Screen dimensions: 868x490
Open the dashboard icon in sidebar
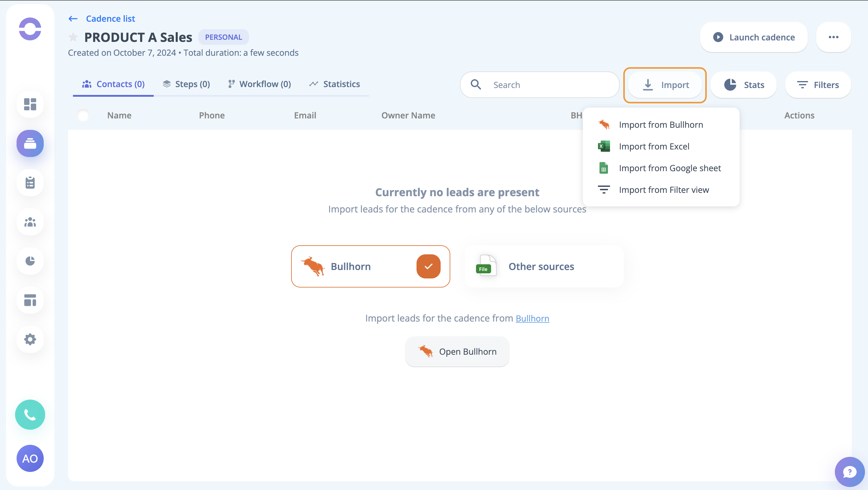pyautogui.click(x=30, y=104)
